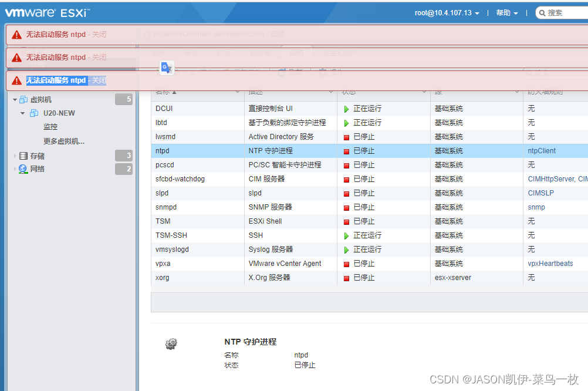Click the magnifier icon in search box
The height and width of the screenshot is (391, 588).
tap(542, 13)
